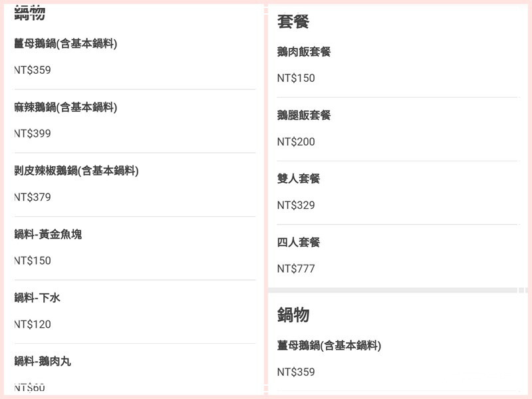Viewport: 532px width, 399px height.
Task: Tap the NT$150 price under 鵝肉飯套餐
Action: click(296, 78)
